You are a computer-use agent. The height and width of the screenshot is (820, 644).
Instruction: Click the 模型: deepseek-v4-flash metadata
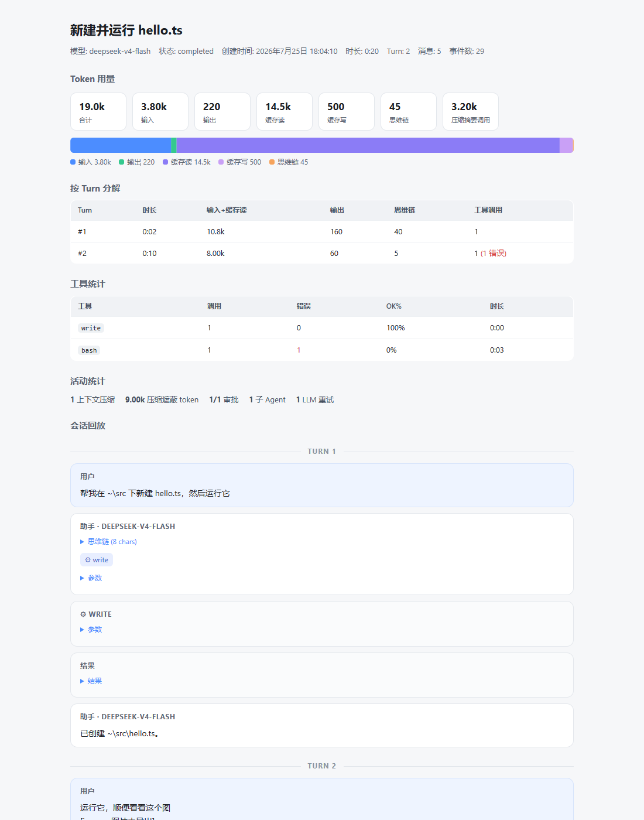pos(111,51)
